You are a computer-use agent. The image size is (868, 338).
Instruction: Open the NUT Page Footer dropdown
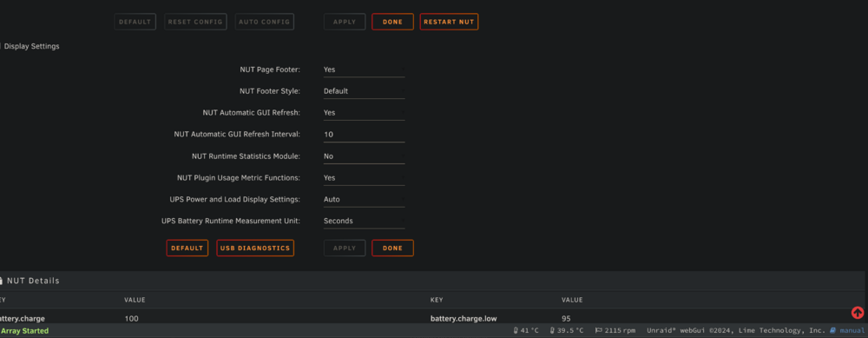click(364, 70)
